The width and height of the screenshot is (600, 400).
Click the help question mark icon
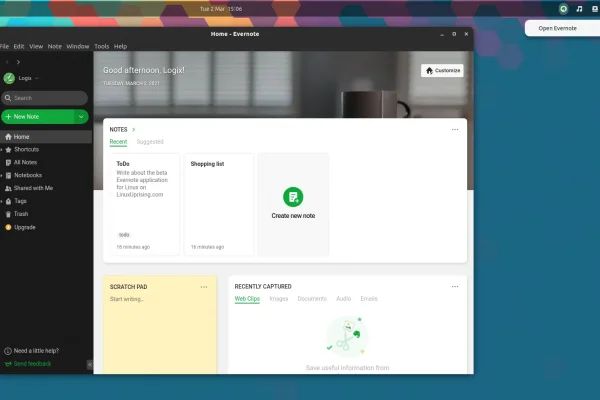pos(8,351)
